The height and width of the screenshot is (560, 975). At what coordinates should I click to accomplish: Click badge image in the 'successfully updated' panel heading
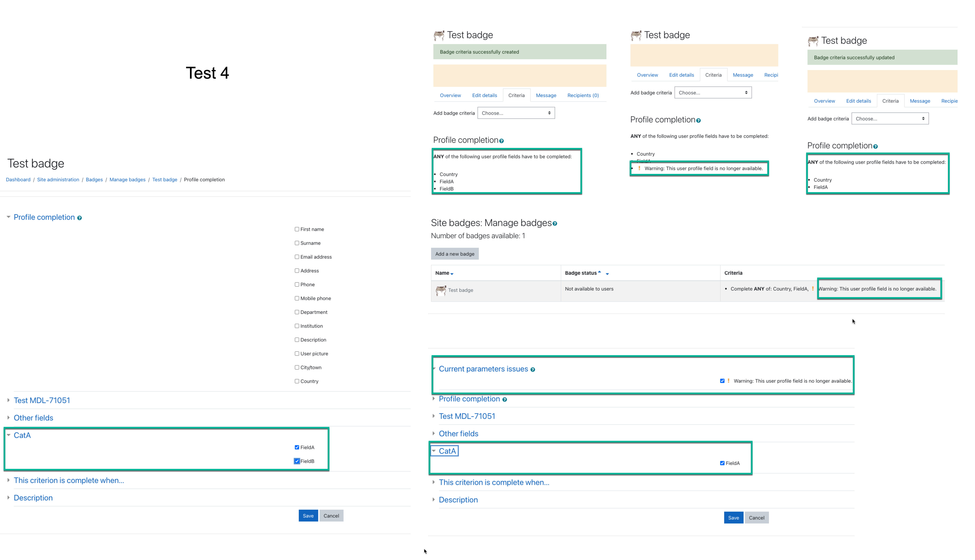[x=813, y=41]
